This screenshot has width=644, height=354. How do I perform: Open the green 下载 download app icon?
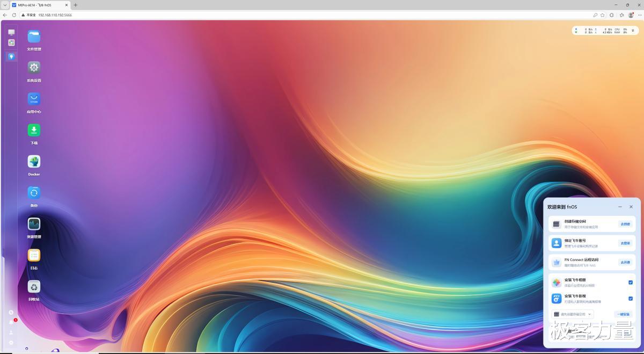[x=34, y=130]
